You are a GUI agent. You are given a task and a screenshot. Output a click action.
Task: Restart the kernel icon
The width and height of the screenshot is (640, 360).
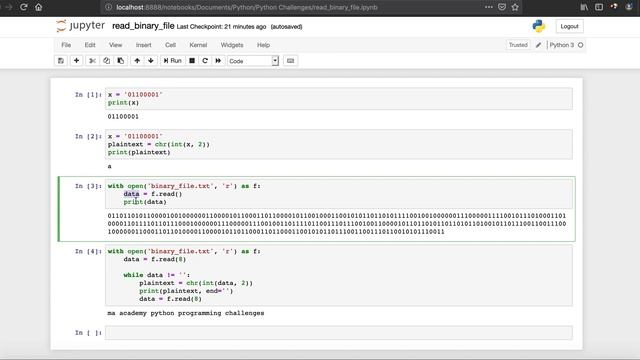[x=205, y=61]
